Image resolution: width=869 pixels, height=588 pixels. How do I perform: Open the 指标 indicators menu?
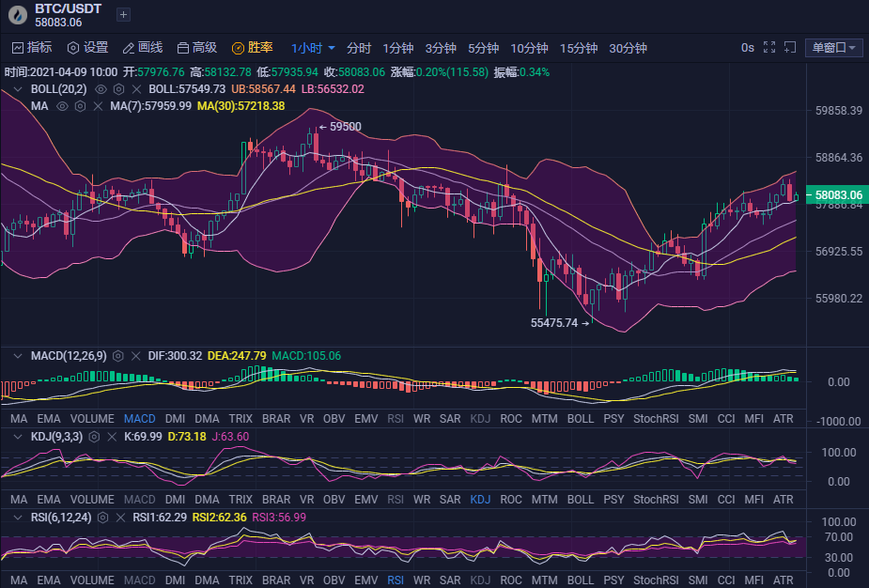[32, 48]
